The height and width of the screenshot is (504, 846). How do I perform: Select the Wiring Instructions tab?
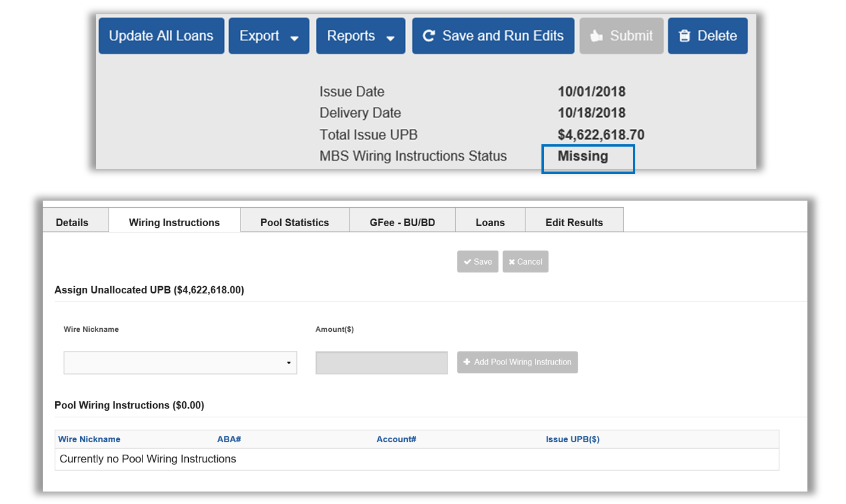click(175, 220)
